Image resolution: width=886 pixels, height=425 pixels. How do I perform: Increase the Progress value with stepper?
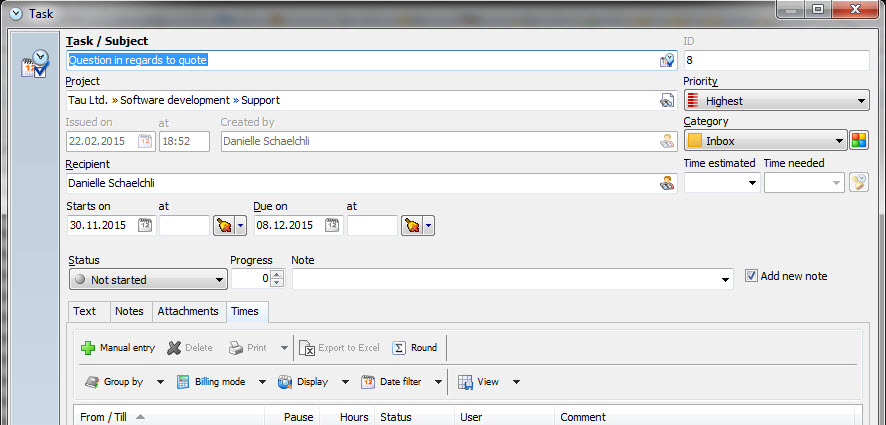[x=277, y=274]
